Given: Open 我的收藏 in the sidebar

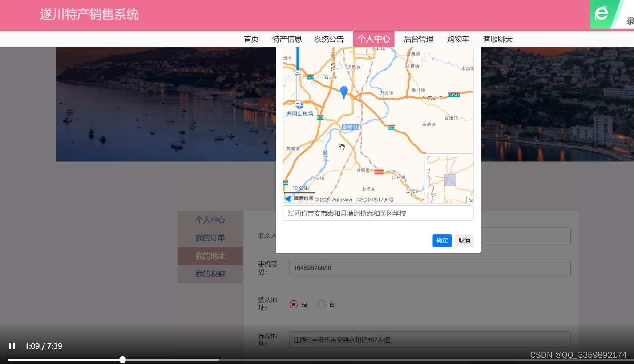Looking at the screenshot, I should pyautogui.click(x=210, y=274).
